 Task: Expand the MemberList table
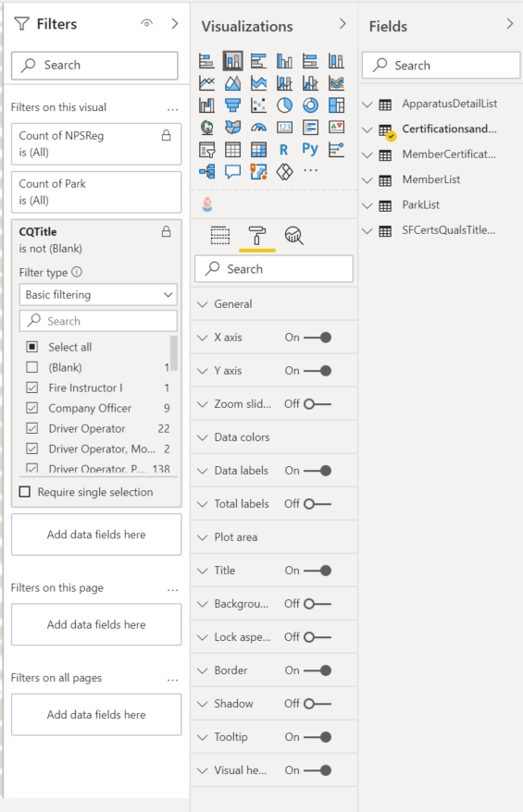[367, 180]
